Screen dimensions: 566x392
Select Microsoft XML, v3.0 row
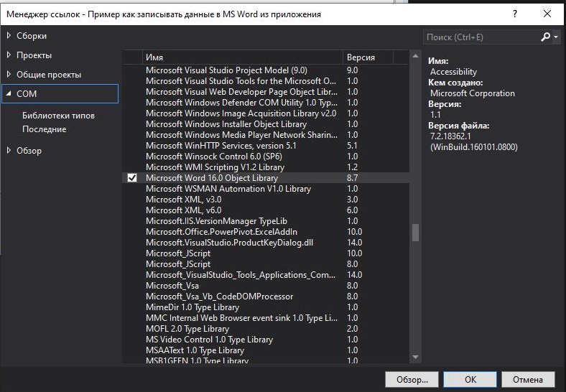(x=266, y=200)
